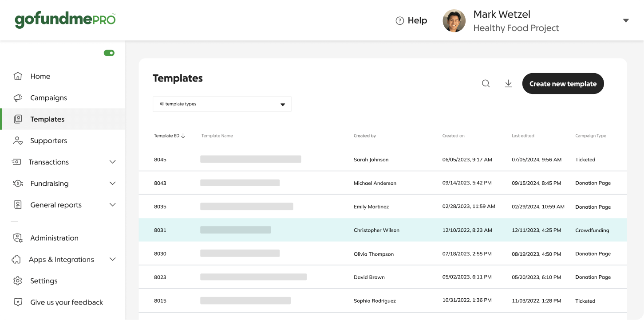Click Mark Wetzel's profile photo
Image resolution: width=644 pixels, height=320 pixels.
[x=454, y=21]
